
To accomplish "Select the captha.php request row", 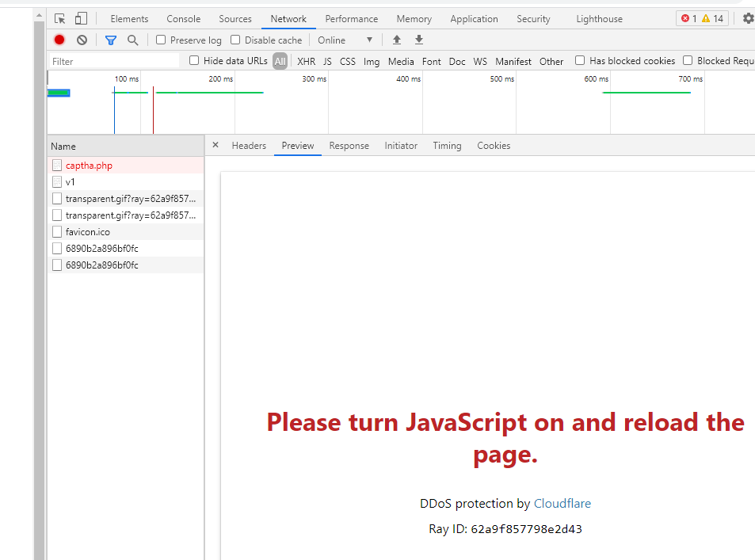I will coord(126,166).
